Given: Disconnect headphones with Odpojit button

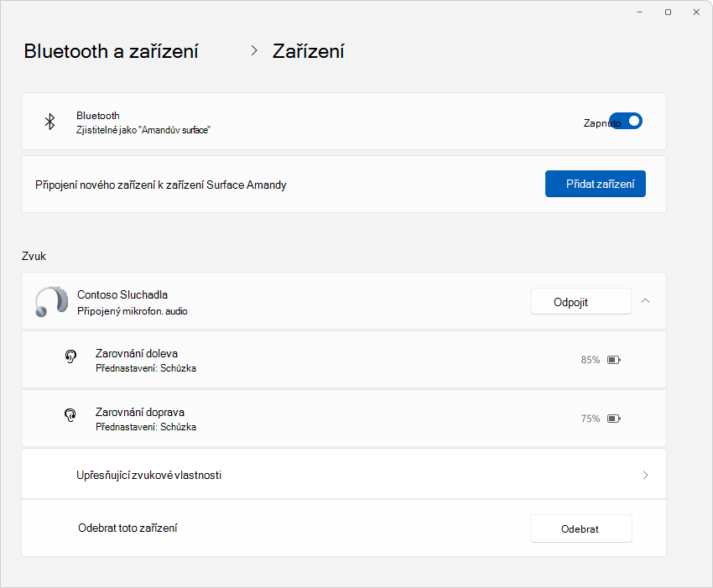Looking at the screenshot, I should point(581,301).
